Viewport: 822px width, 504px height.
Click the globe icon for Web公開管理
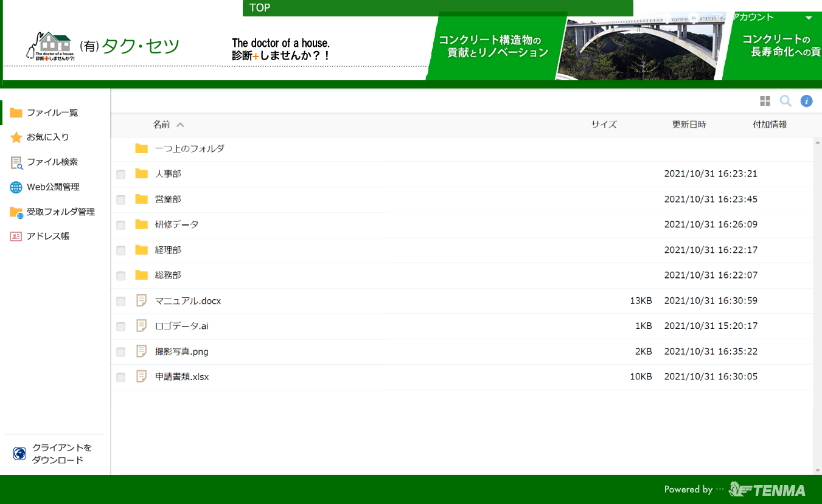click(x=16, y=187)
